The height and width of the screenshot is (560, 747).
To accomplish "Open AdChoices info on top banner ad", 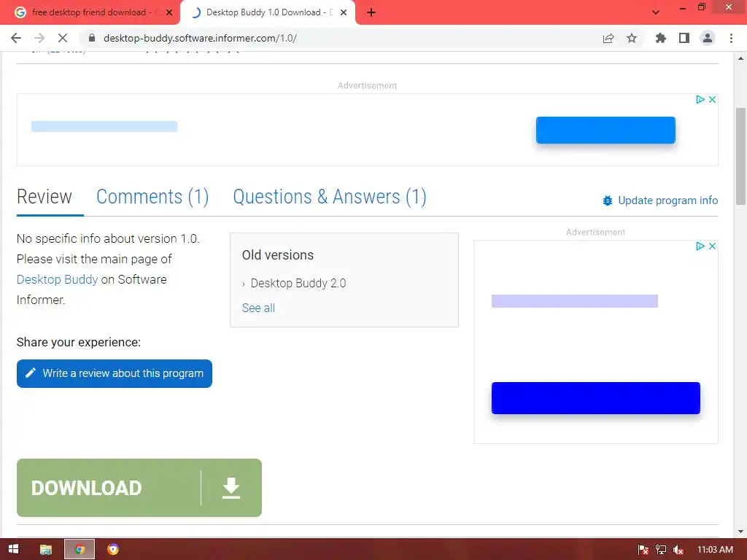I will coord(700,99).
